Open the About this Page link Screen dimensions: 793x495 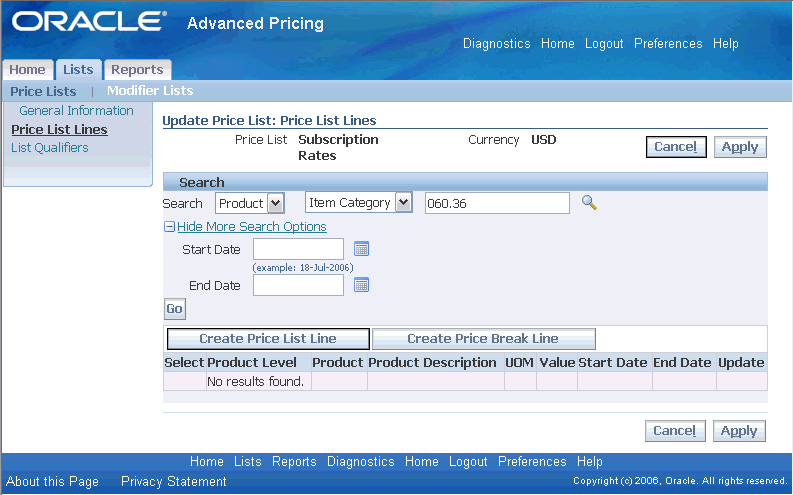(x=52, y=481)
